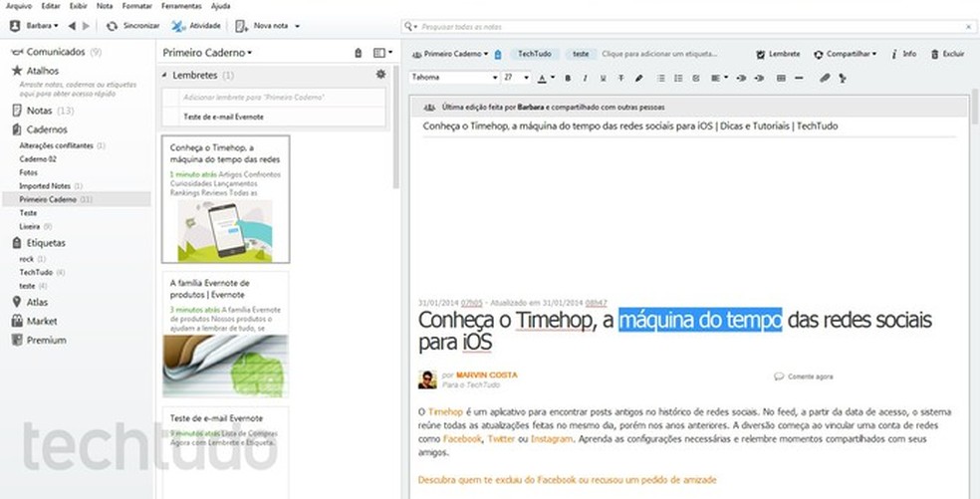Open Notas in the sidebar
The height and width of the screenshot is (499, 980).
tap(43, 111)
